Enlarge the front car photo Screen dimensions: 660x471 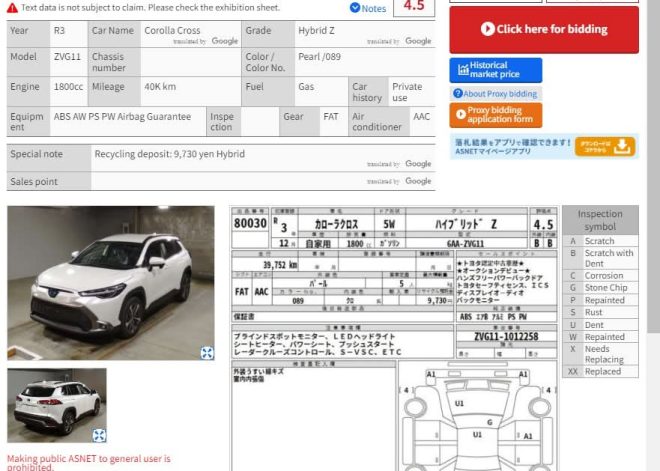coord(206,352)
